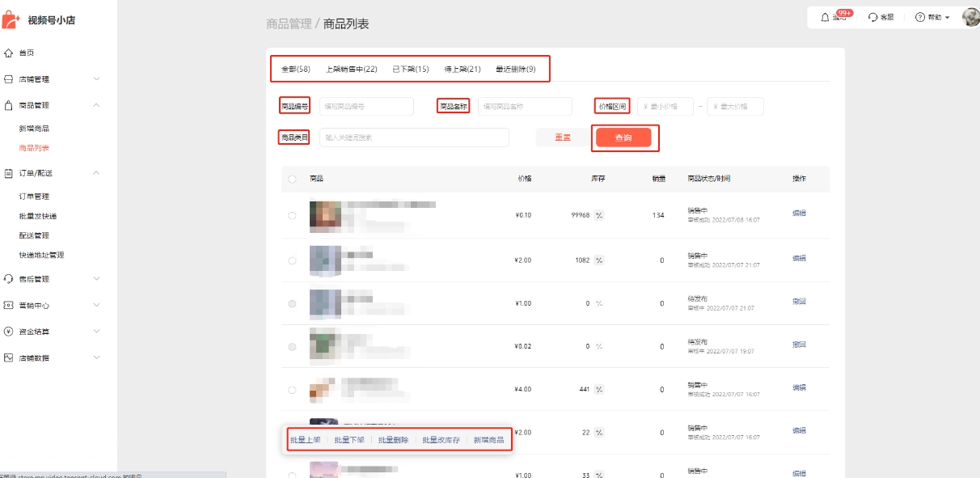Focus the 商品编号 input field
980x478 pixels.
click(366, 106)
